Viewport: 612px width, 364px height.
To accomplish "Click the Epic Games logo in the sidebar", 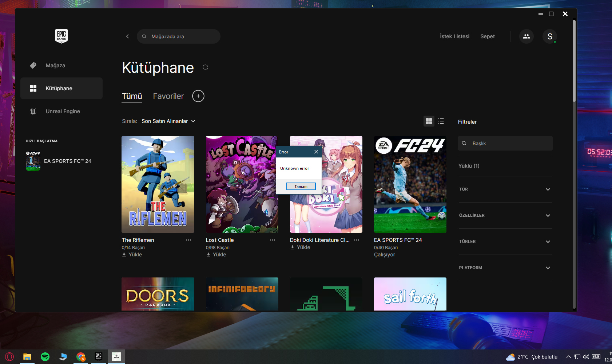I will [x=61, y=36].
